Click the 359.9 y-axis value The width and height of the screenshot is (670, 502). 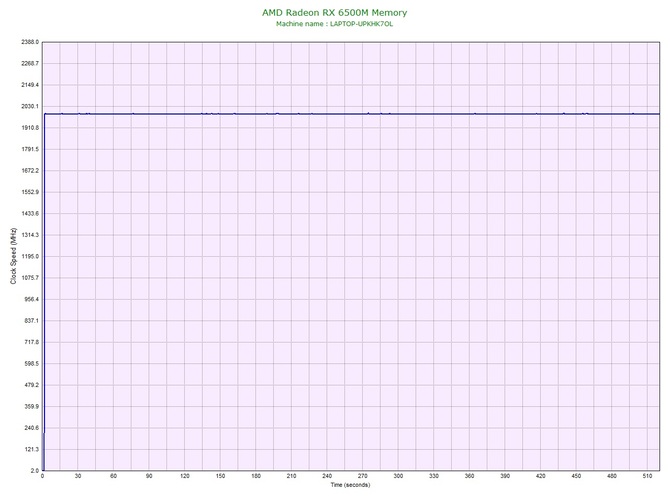coord(31,407)
